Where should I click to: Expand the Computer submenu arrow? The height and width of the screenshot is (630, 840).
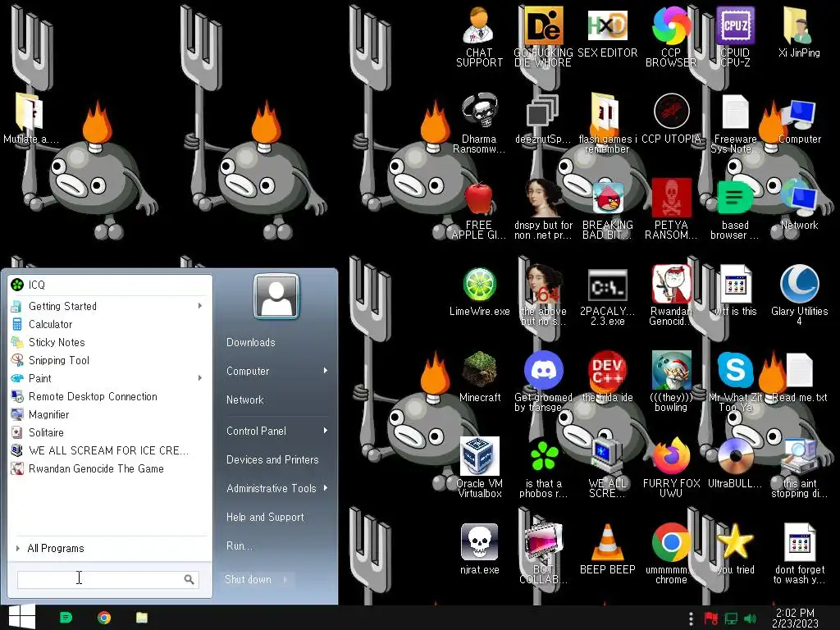coord(325,371)
